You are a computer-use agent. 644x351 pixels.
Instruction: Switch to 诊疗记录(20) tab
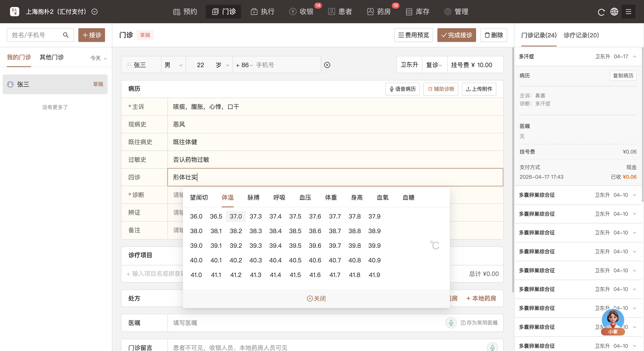tap(581, 35)
